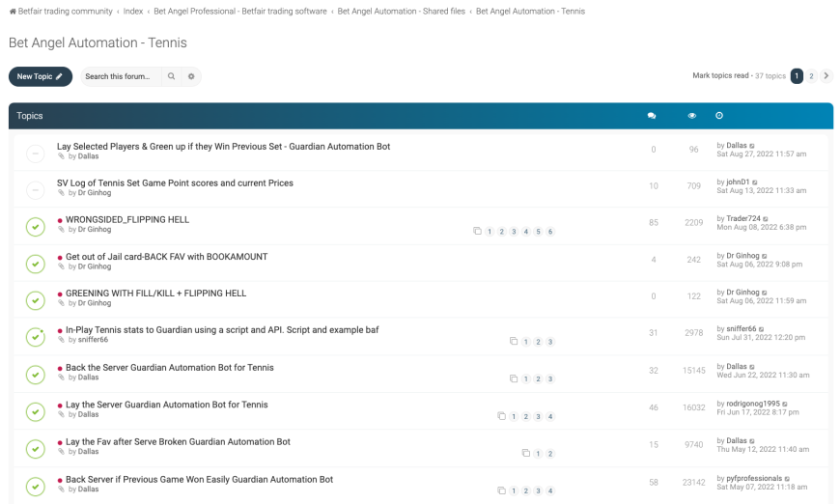Open WRONGSIDED_FLIPPING HELL topic
The height and width of the screenshot is (504, 840).
click(x=127, y=219)
